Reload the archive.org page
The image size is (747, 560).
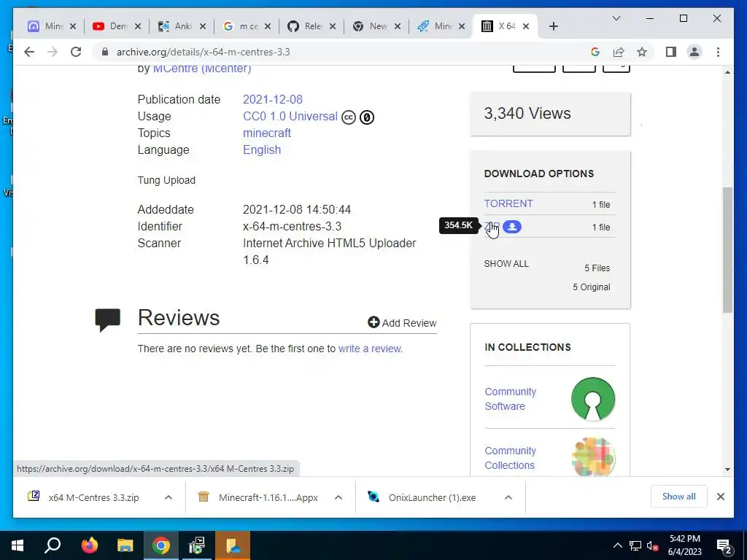(76, 52)
